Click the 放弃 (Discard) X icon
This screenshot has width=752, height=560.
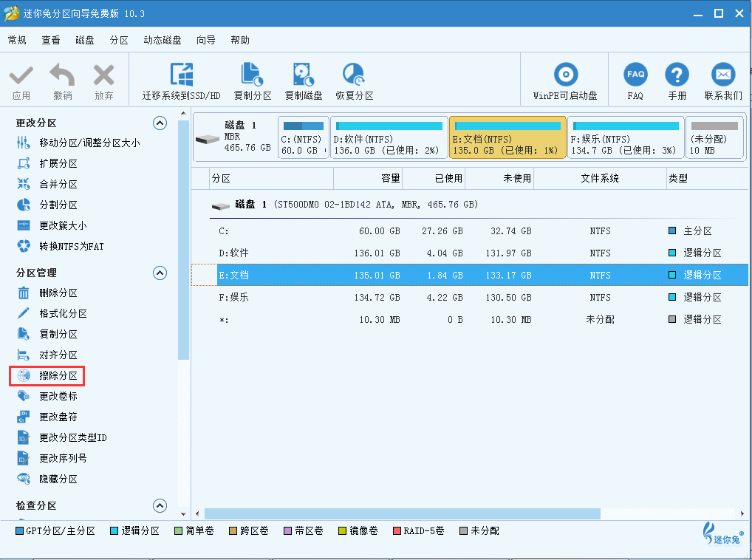[103, 75]
